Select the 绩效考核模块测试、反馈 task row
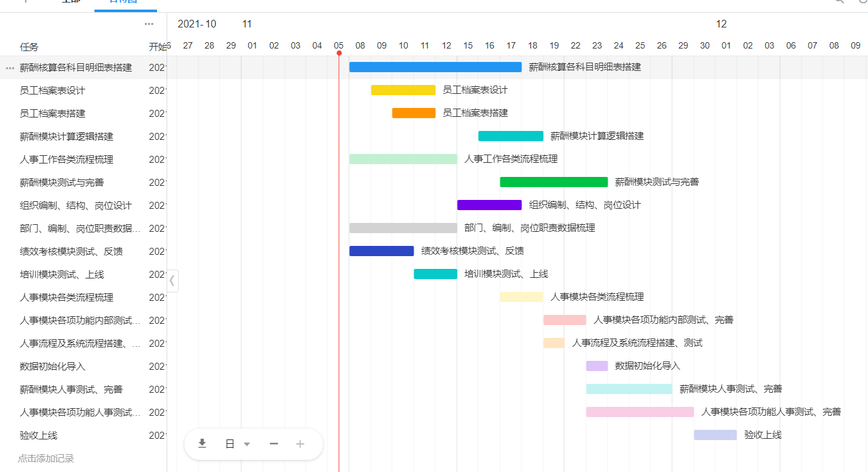The height and width of the screenshot is (472, 868). tap(71, 252)
